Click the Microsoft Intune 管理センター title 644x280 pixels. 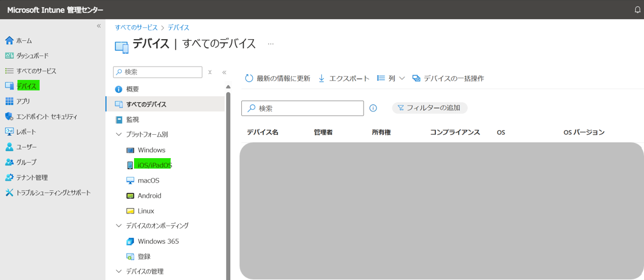55,10
